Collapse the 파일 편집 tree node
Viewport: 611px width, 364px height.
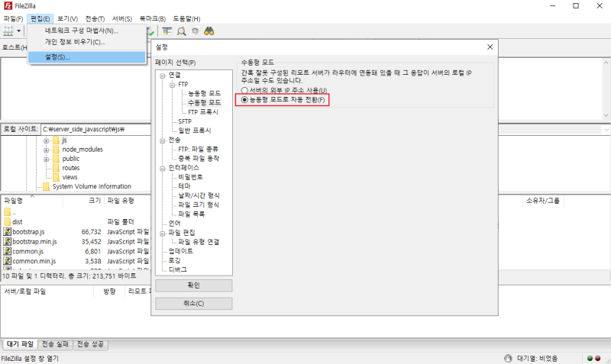pos(163,234)
